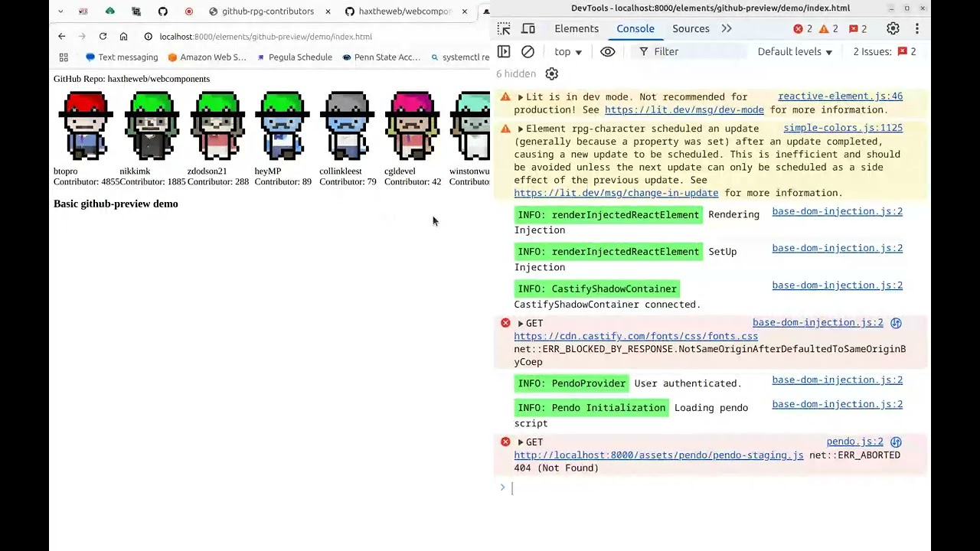The width and height of the screenshot is (980, 551).
Task: Click the console Filter input field
Action: click(x=689, y=51)
